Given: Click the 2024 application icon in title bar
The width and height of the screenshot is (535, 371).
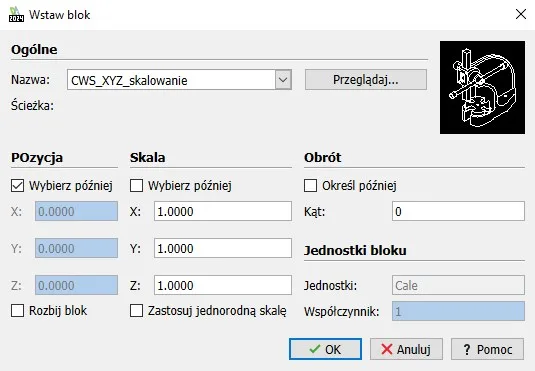Looking at the screenshot, I should 16,14.
